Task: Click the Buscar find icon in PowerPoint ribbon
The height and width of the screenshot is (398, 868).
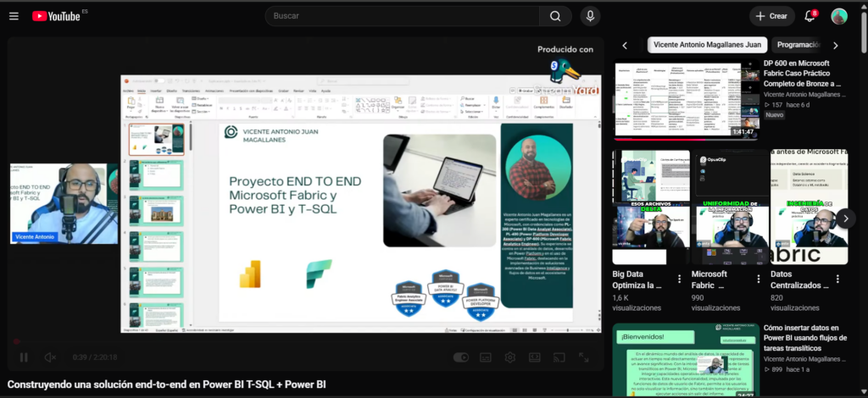Action: pyautogui.click(x=468, y=98)
